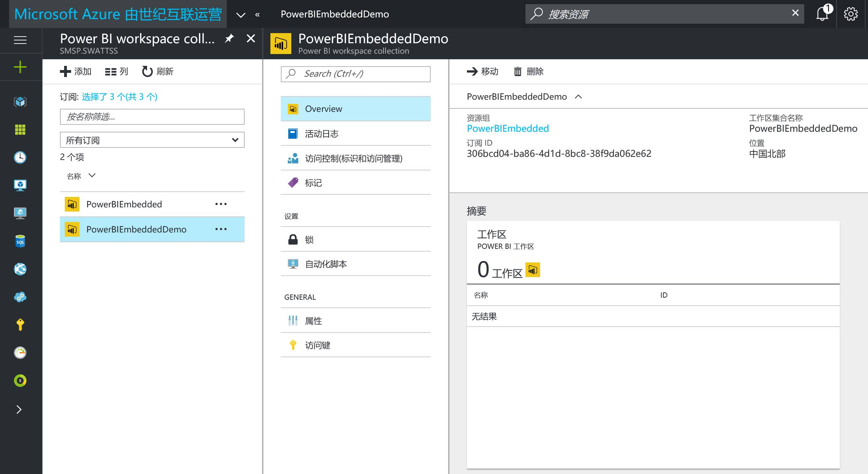868x474 pixels.
Task: Click the Power BI icon in blade header
Action: click(x=281, y=44)
